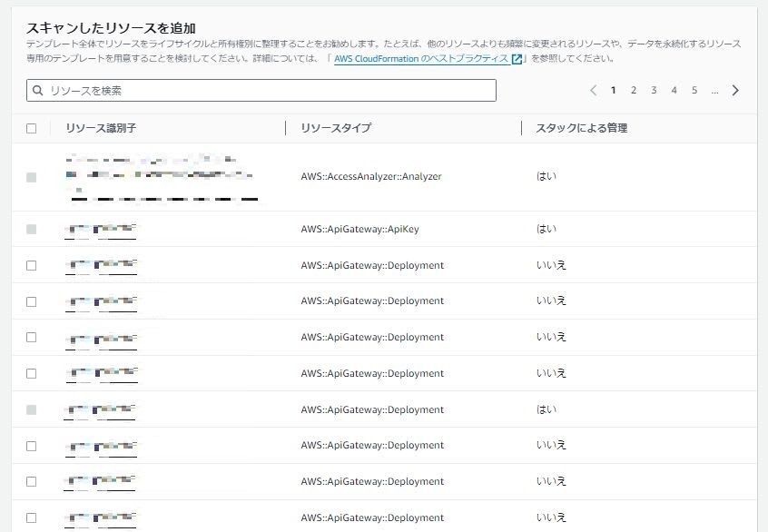
Task: Click the disabled checkbox of AccessAnalyzer row
Action: (x=32, y=177)
